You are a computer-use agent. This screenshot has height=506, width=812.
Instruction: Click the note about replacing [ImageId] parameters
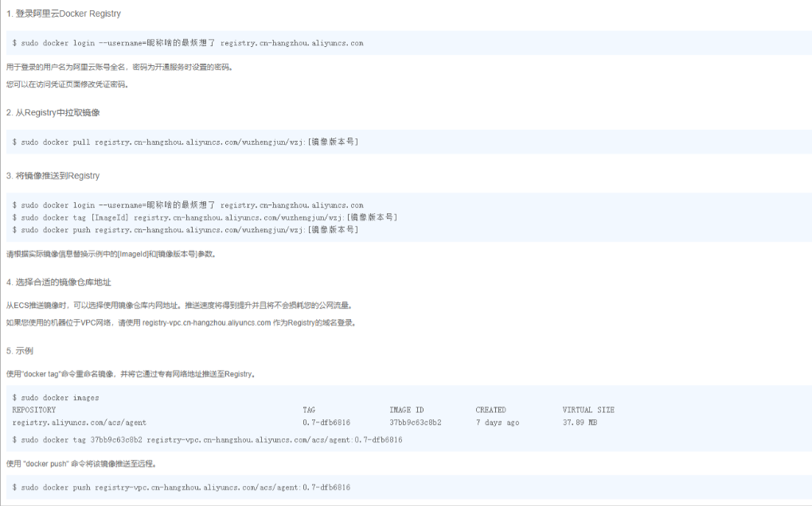111,254
